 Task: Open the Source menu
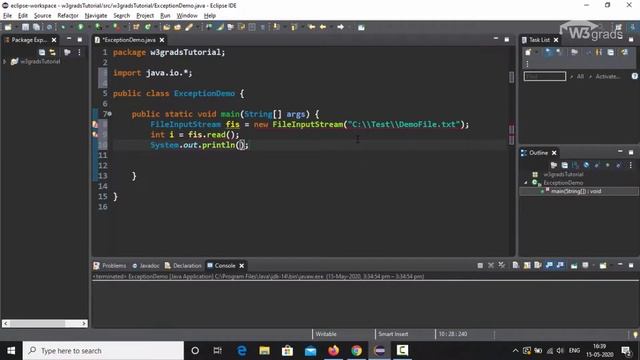pos(42,16)
